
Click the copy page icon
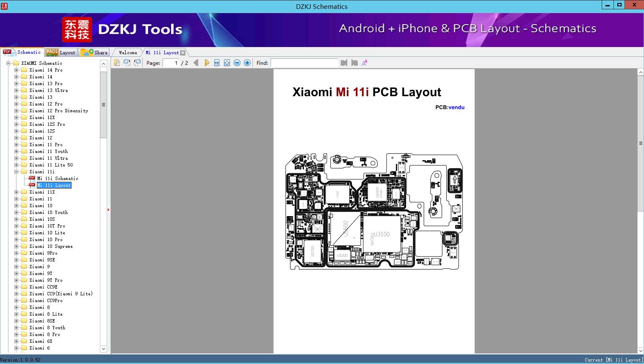tap(117, 62)
